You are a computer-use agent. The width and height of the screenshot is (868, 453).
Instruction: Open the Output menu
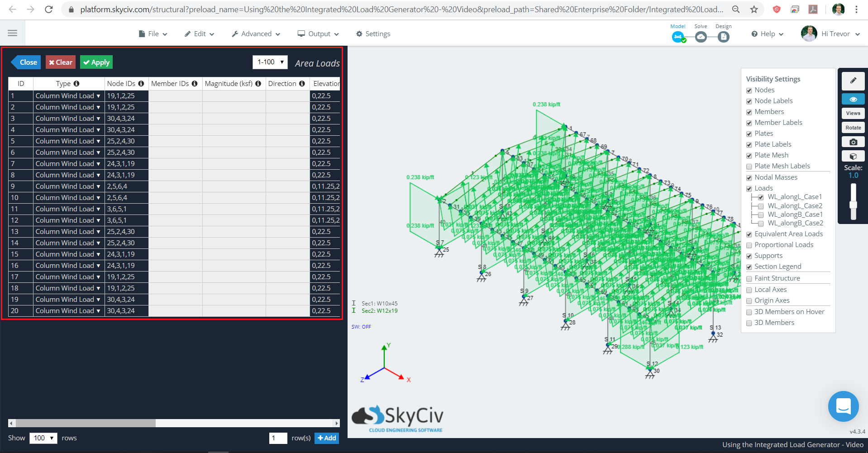pyautogui.click(x=318, y=33)
